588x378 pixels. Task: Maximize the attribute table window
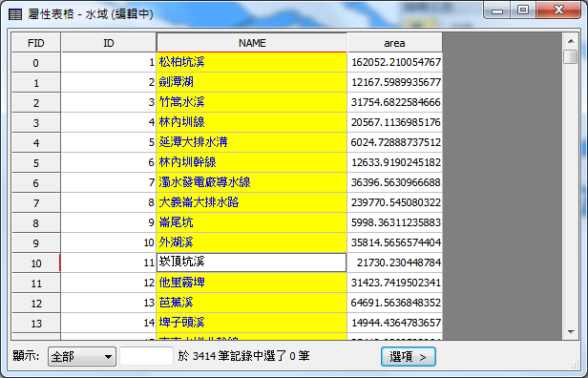click(x=523, y=10)
